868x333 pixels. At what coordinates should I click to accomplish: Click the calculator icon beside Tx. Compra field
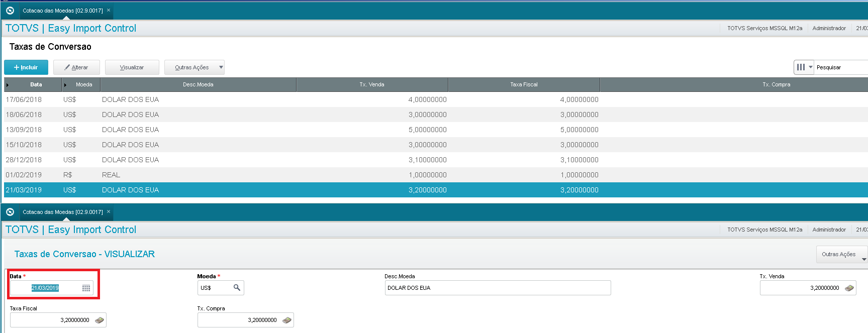click(x=287, y=320)
